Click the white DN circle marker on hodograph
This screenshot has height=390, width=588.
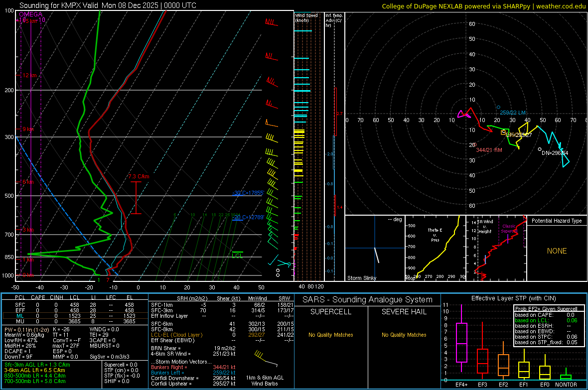(x=540, y=149)
